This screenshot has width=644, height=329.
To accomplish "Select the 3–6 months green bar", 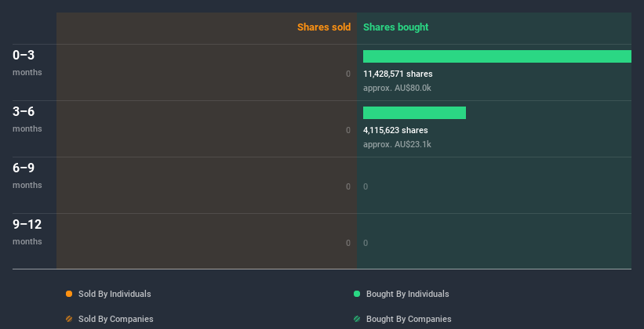I will (414, 113).
